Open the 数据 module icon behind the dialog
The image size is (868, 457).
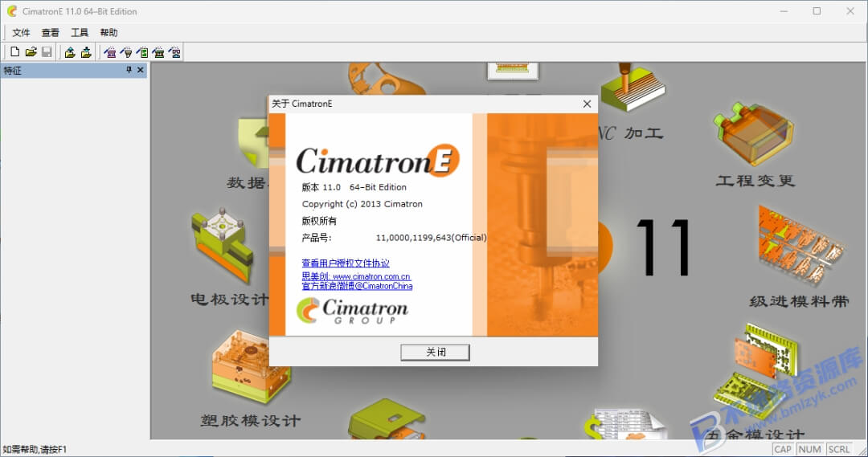tap(253, 143)
